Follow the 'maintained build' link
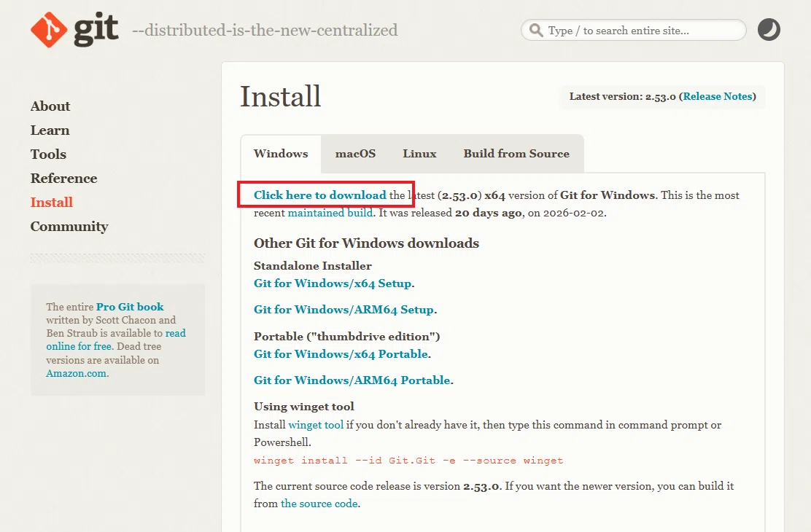The image size is (811, 532). pyautogui.click(x=330, y=213)
